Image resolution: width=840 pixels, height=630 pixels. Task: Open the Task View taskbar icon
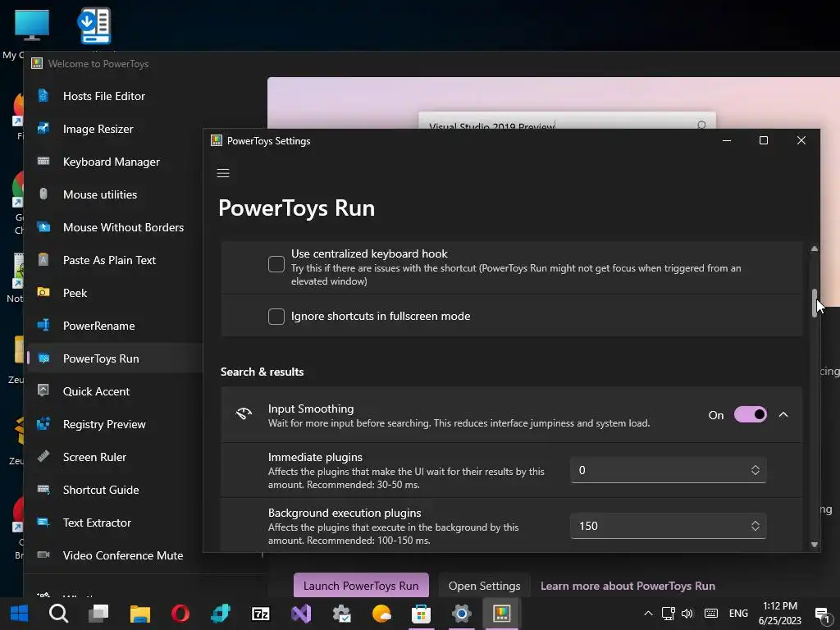point(98,614)
